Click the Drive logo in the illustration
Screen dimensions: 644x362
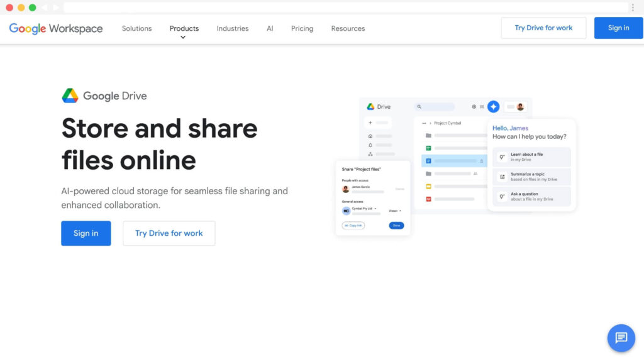(x=370, y=107)
